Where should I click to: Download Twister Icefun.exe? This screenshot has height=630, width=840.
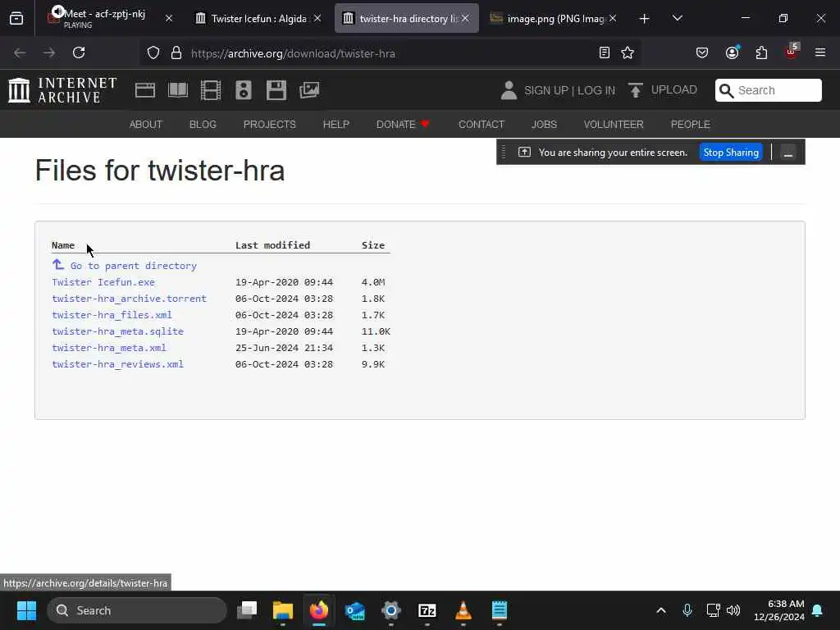click(103, 282)
